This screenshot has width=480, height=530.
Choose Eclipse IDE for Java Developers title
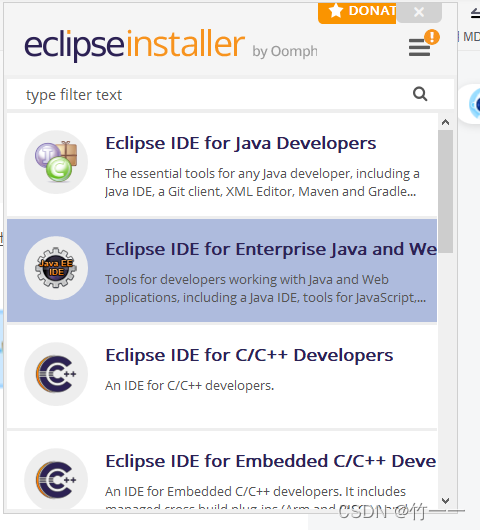pos(241,143)
